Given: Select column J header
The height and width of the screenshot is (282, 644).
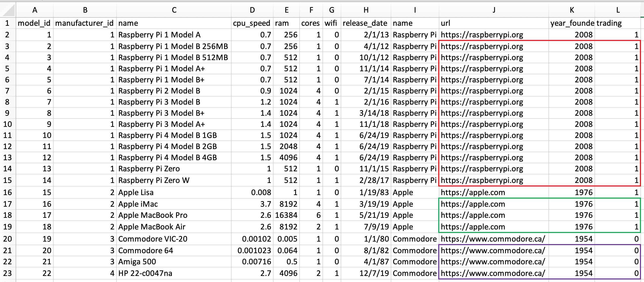Looking at the screenshot, I should click(x=494, y=10).
